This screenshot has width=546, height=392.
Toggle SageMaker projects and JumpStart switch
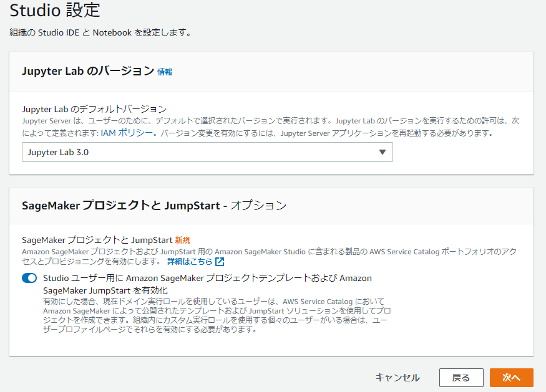[29, 278]
